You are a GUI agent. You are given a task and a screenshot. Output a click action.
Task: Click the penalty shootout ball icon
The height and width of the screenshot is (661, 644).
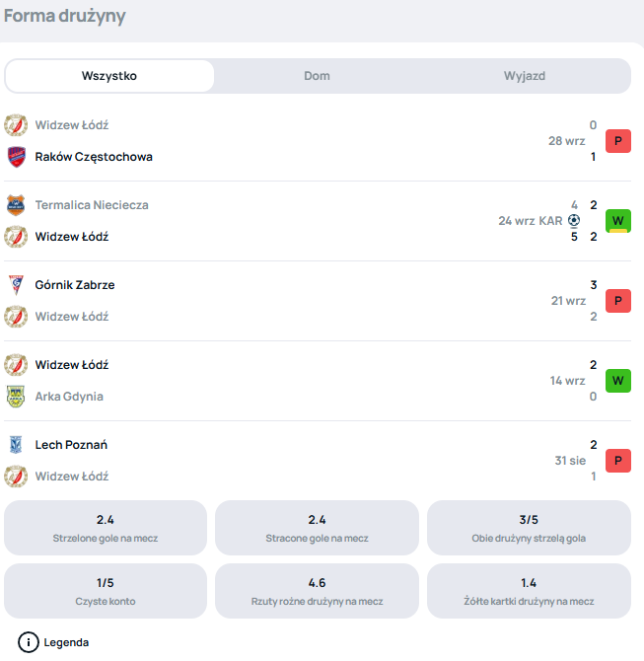(x=574, y=221)
